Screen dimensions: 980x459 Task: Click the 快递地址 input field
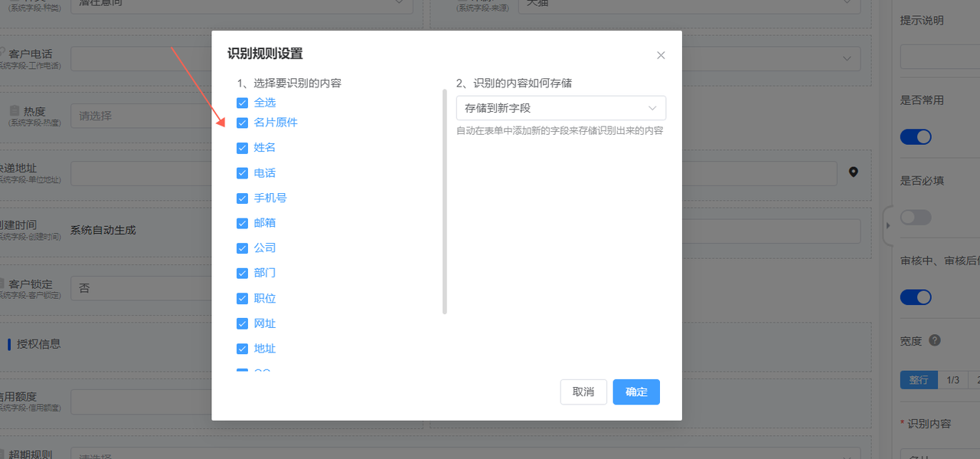click(x=142, y=173)
